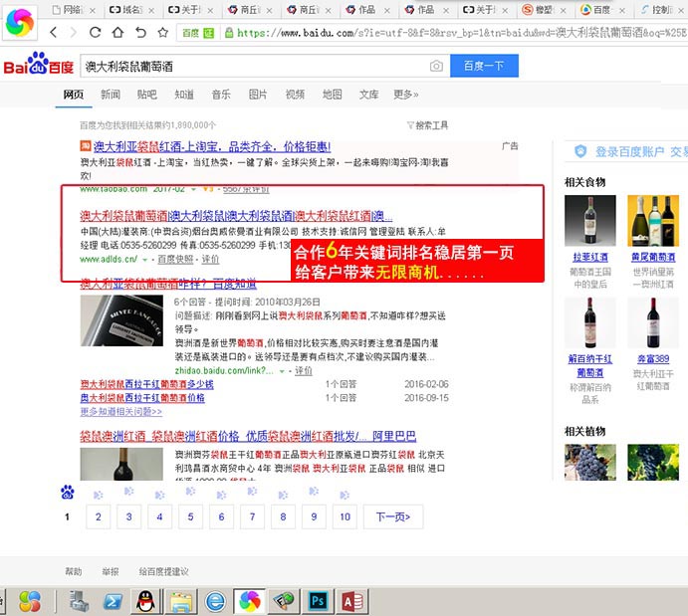Open the 阿里巴巴 袋鼠澳洲红酒 result
688x616 pixels.
tap(248, 436)
